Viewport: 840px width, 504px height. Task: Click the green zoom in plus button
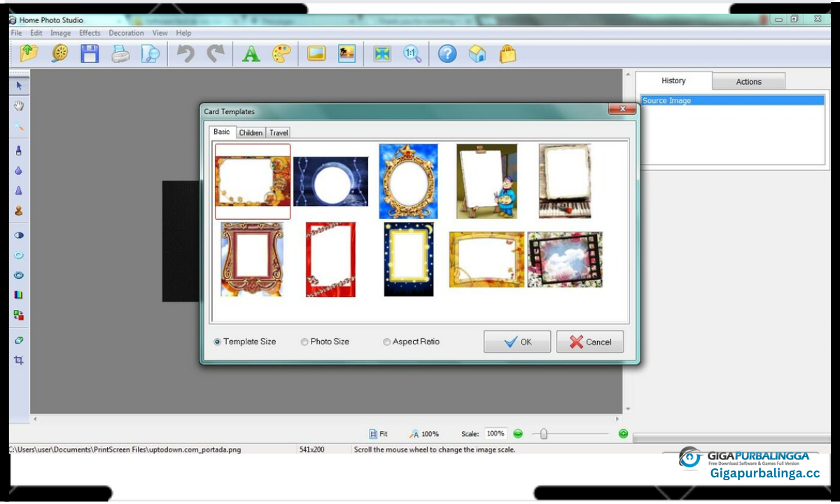pos(623,434)
